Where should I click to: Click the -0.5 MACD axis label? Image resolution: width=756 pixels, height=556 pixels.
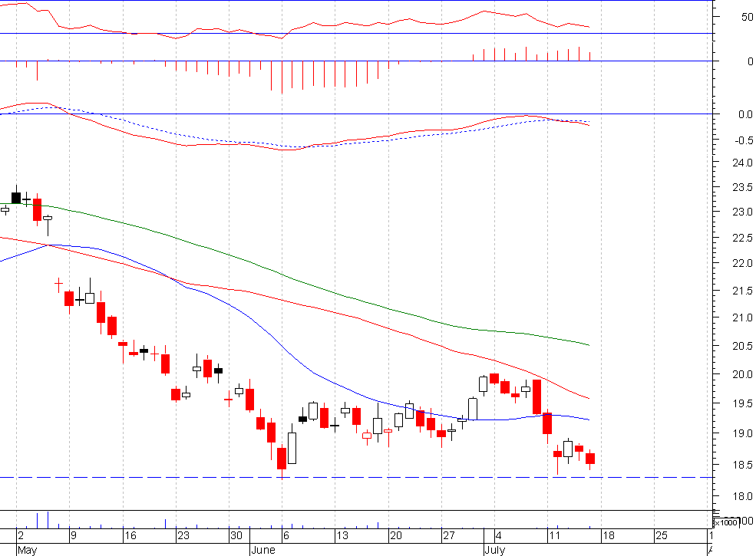744,140
